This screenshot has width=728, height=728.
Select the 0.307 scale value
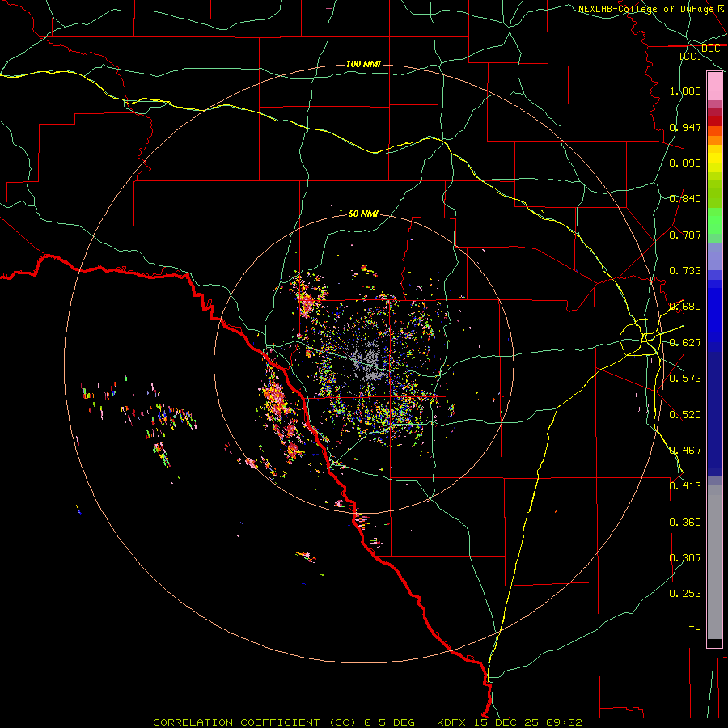tap(685, 558)
